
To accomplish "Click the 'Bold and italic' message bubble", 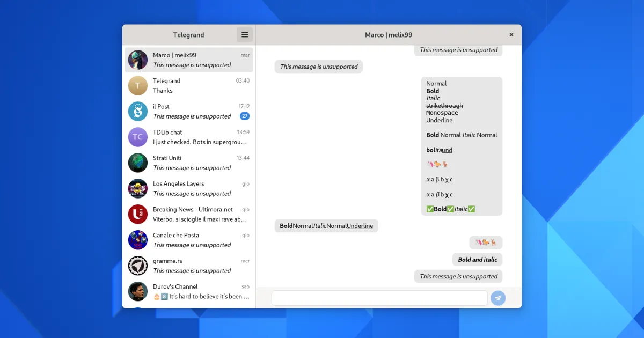I will (477, 260).
